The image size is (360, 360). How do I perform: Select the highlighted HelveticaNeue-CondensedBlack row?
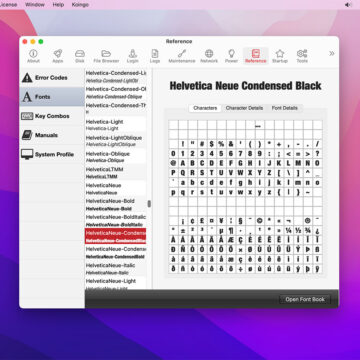coord(116,236)
